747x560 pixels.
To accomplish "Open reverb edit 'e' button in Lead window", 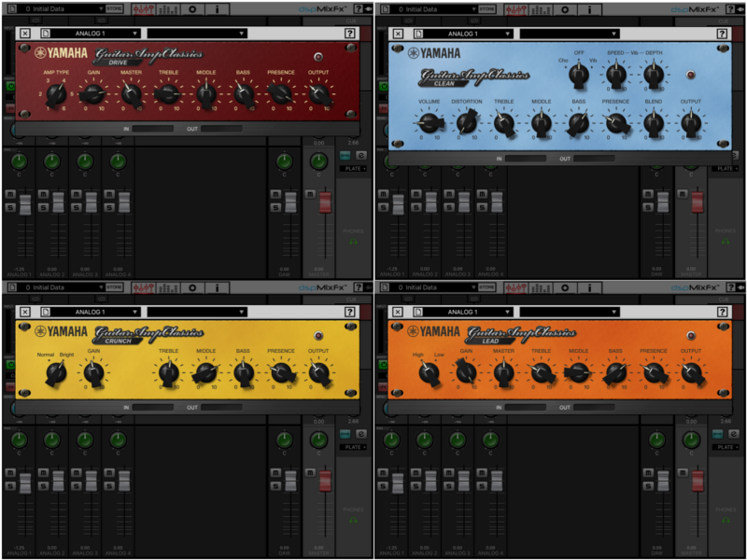I will pyautogui.click(x=734, y=434).
